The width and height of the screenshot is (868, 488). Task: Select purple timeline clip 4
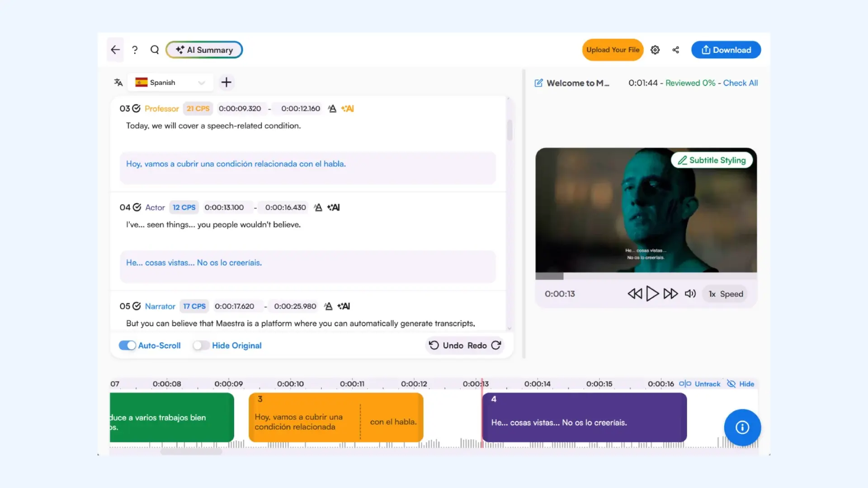click(585, 417)
